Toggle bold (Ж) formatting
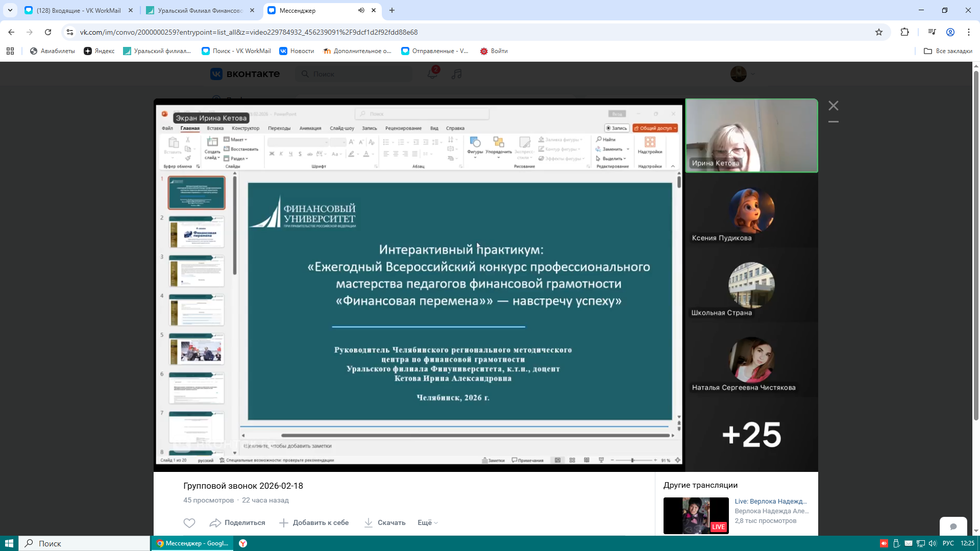Viewport: 980px width, 551px height. click(272, 154)
